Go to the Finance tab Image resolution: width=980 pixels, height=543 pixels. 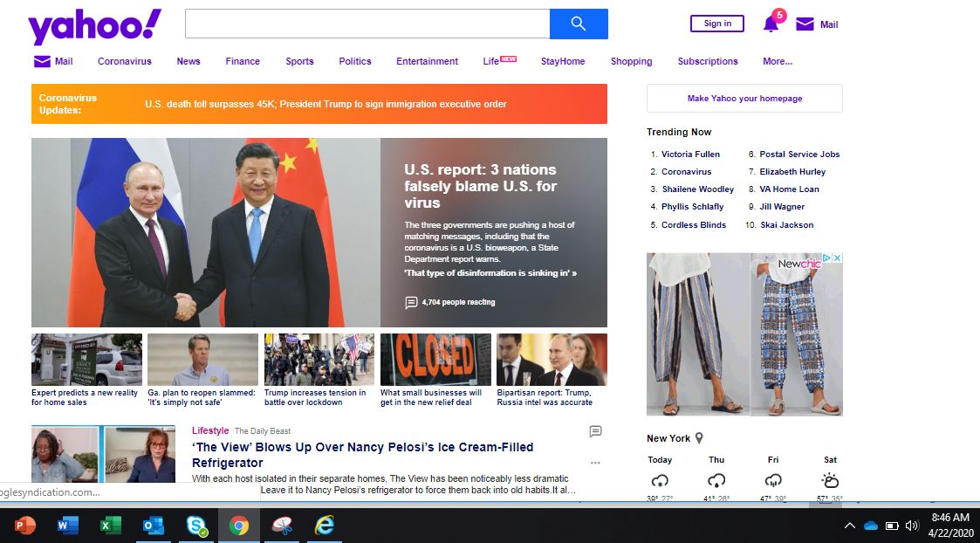point(243,61)
